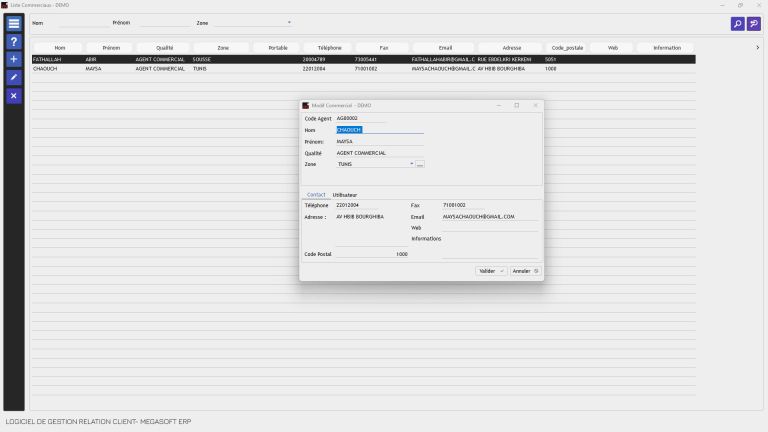
Task: Delete the selected commercial with the X icon
Action: pos(14,96)
